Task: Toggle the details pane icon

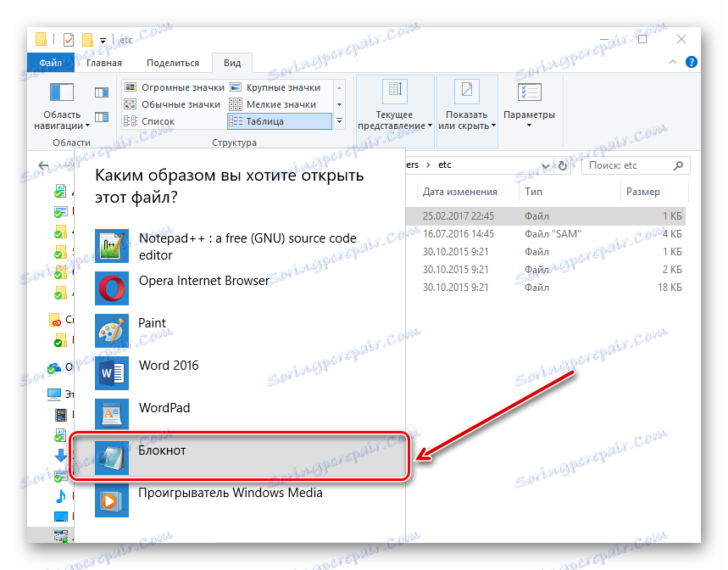Action: (x=101, y=116)
